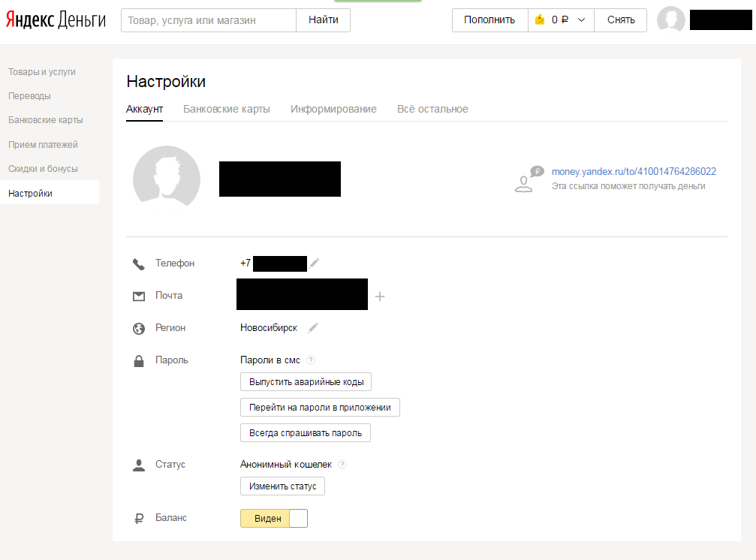Click help question mark beside Анонимный кошелек
Viewport: 756px width, 560px height.
point(342,465)
